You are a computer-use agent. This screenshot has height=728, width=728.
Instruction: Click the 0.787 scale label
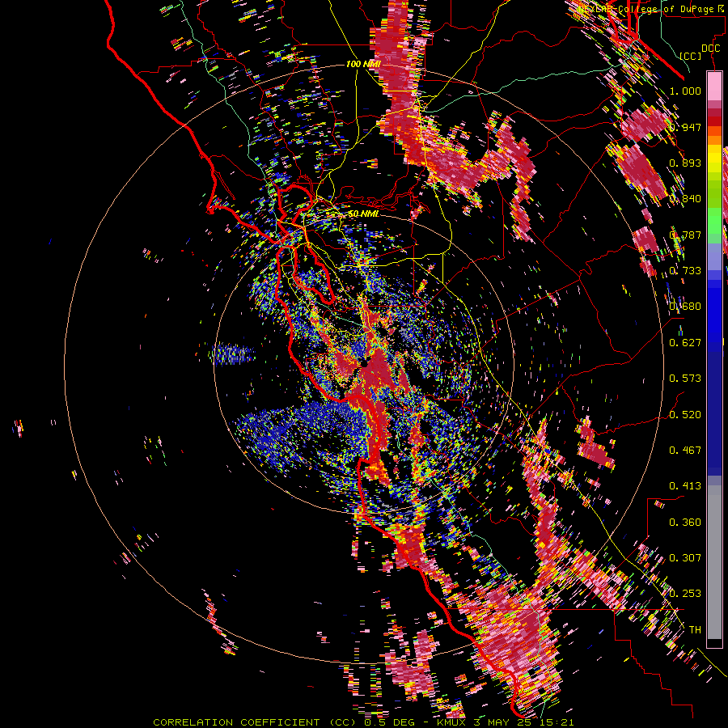[x=685, y=235]
